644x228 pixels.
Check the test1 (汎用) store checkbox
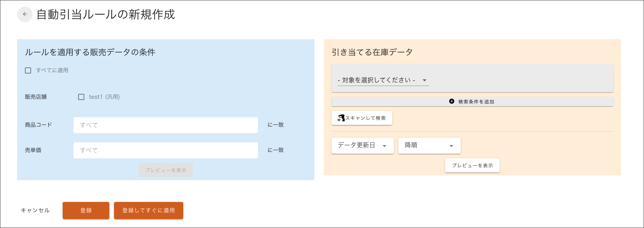[81, 97]
